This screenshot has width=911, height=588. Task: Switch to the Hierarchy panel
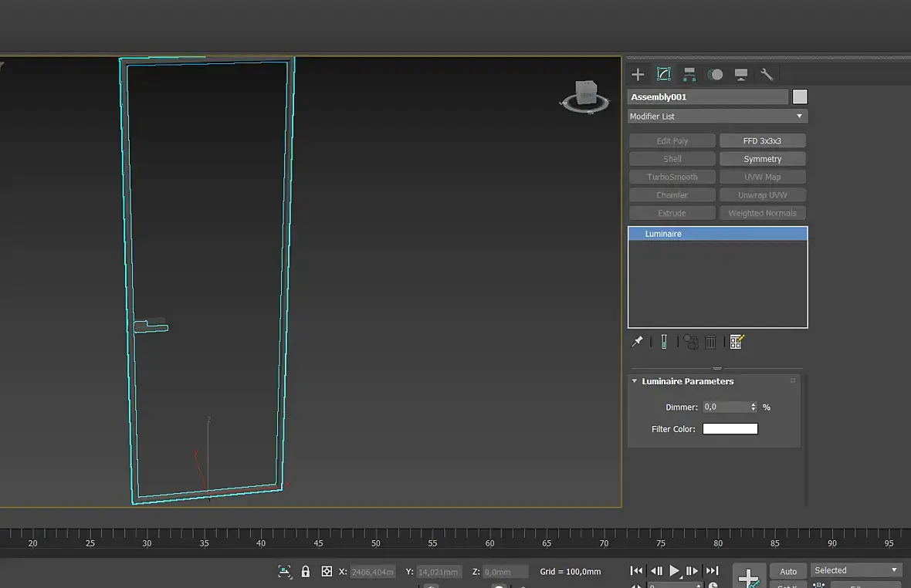pos(689,75)
